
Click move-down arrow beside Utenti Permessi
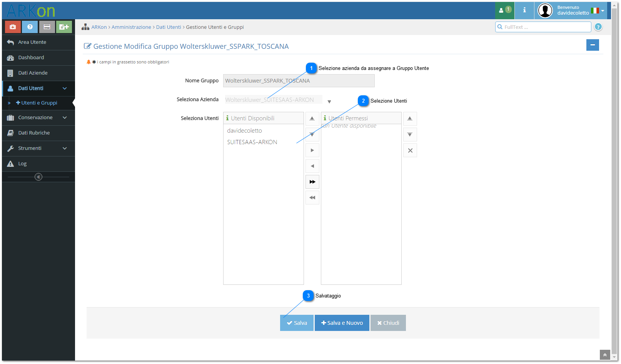pyautogui.click(x=410, y=135)
